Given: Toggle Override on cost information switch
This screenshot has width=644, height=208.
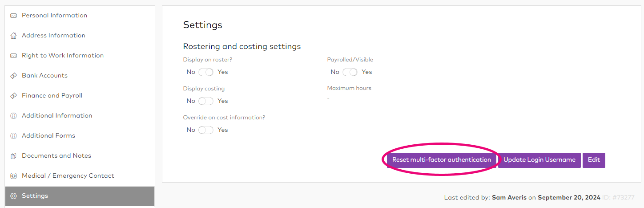Looking at the screenshot, I should pos(206,130).
